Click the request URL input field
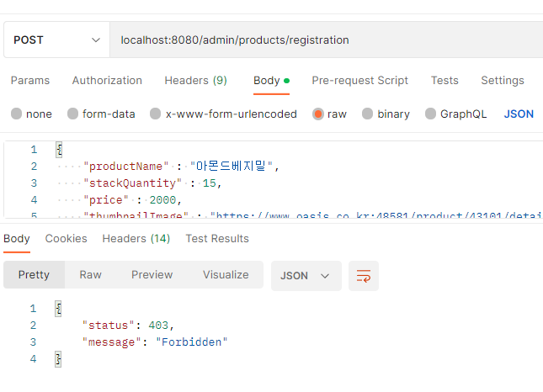The image size is (543, 392). coord(326,40)
